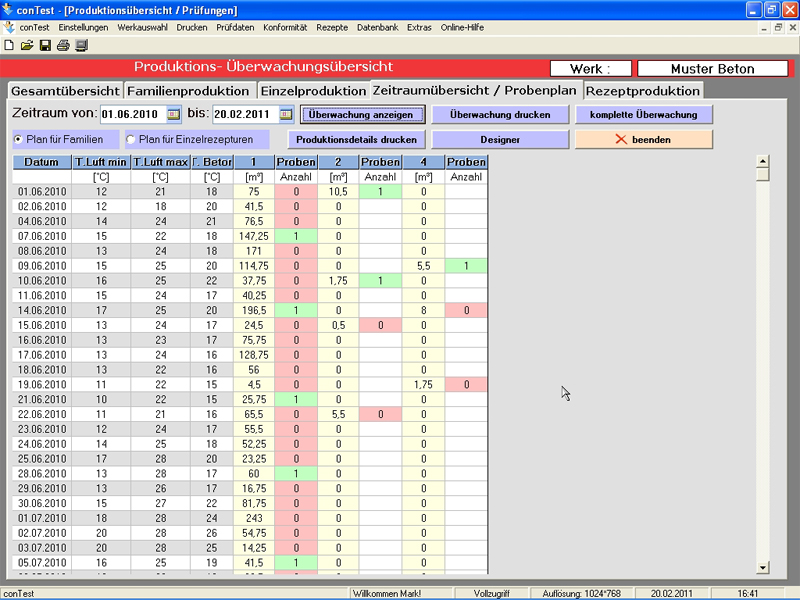
Task: Switch to the Rezeptproduktion tab
Action: [x=643, y=91]
